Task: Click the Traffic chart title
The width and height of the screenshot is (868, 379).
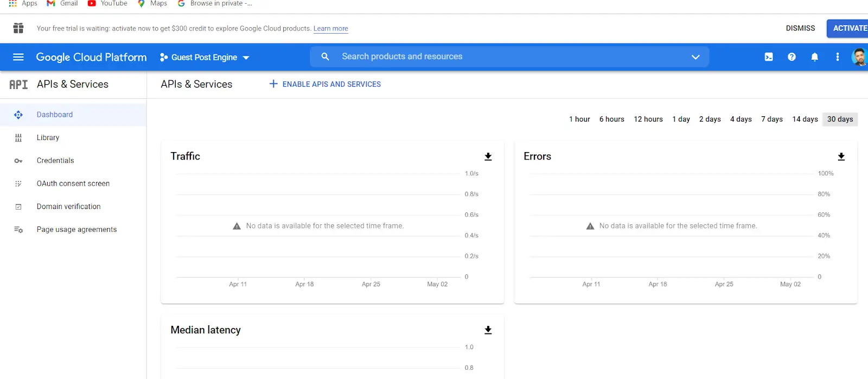Action: 185,156
